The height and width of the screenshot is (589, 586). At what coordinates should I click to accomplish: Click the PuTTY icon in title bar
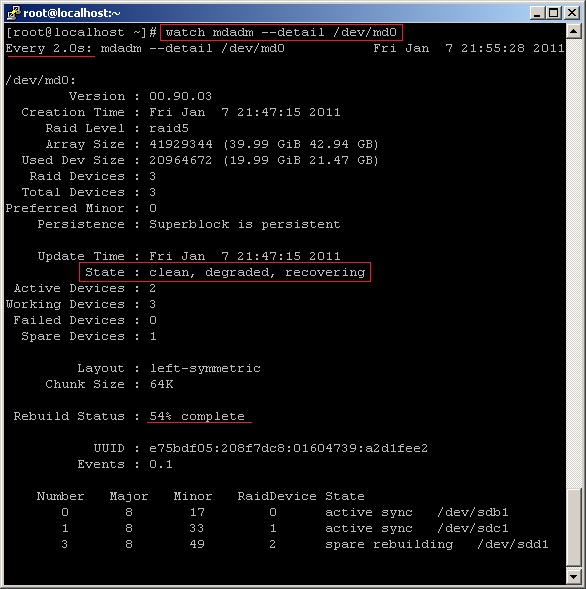click(x=14, y=13)
